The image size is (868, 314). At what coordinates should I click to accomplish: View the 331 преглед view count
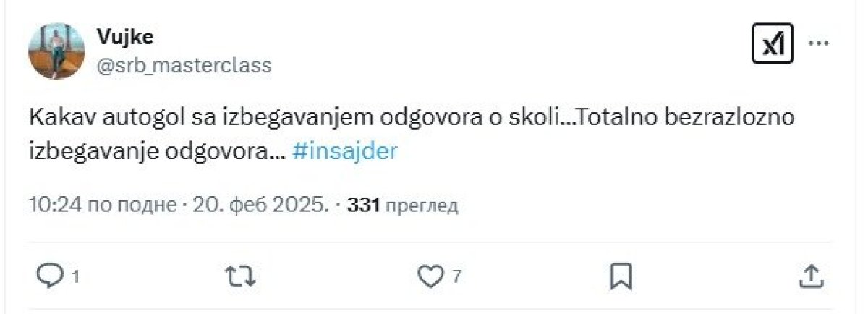click(403, 205)
